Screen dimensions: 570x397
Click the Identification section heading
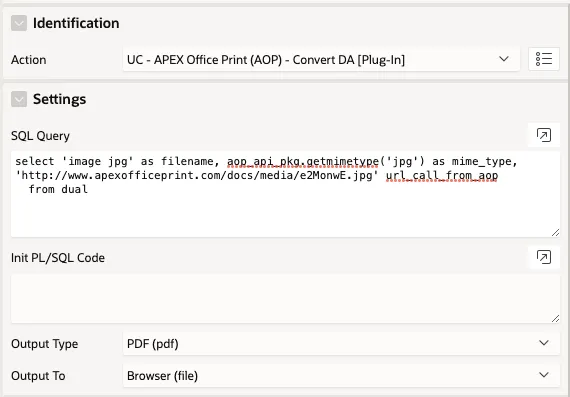(x=76, y=23)
